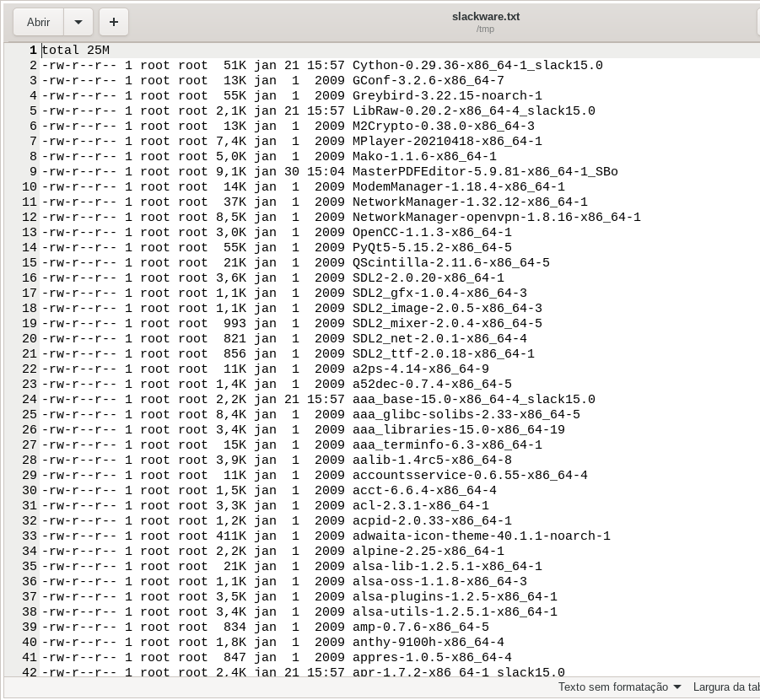Click the a2ps-4.14-x86_64-9 entry

421,369
